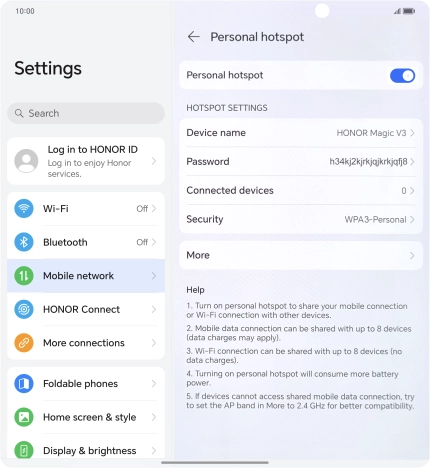
Task: Expand the Device name HONOR Magic V3 chevron
Action: tap(412, 133)
